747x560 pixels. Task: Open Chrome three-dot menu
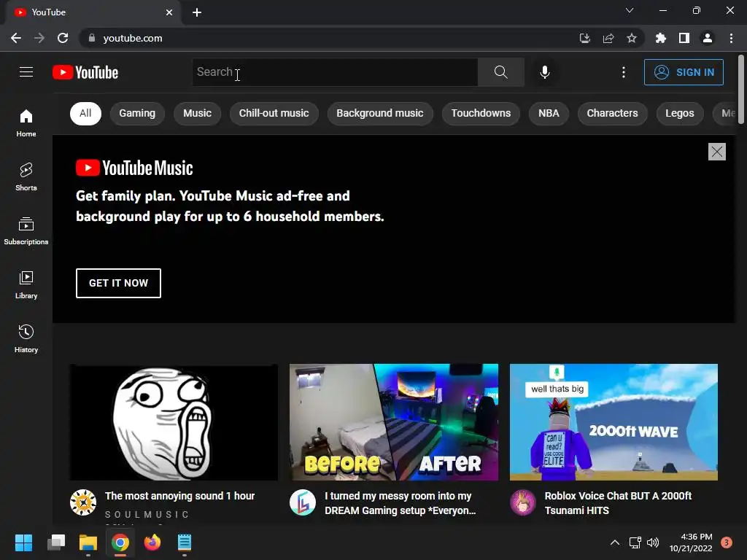click(731, 38)
